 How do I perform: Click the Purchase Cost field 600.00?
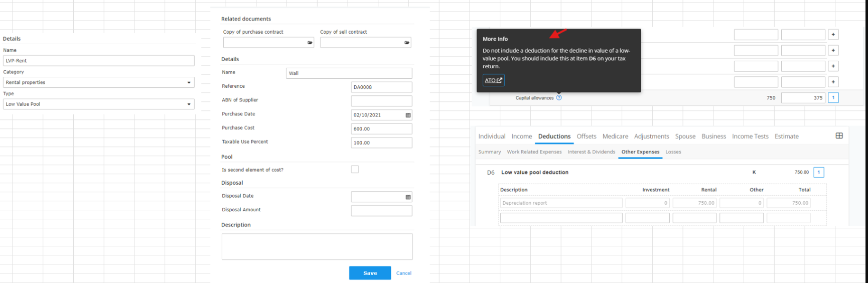click(381, 129)
